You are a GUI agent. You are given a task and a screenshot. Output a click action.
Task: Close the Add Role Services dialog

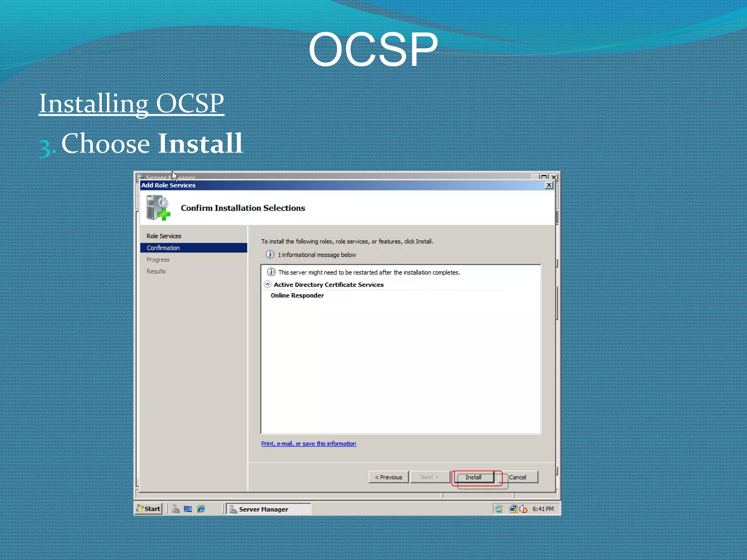(x=549, y=185)
